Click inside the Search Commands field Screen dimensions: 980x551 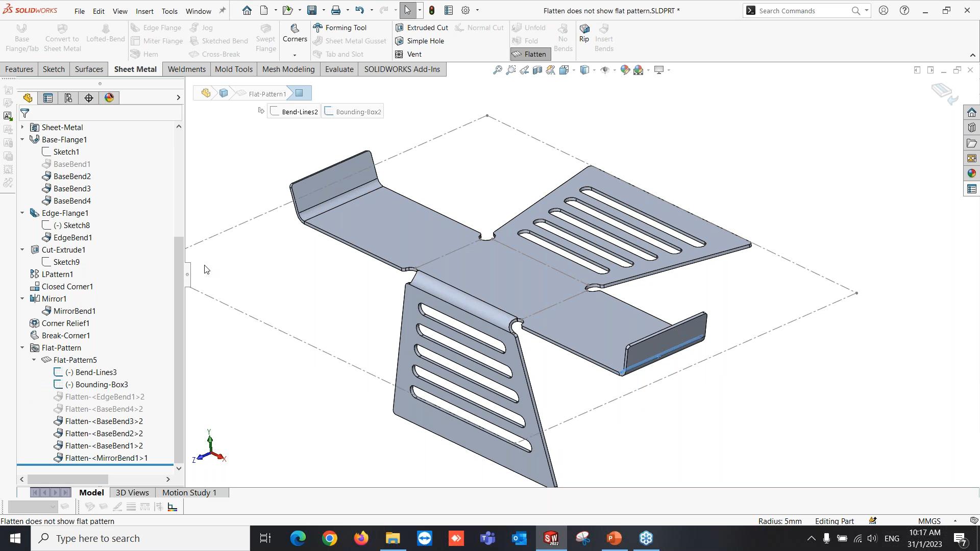point(801,10)
